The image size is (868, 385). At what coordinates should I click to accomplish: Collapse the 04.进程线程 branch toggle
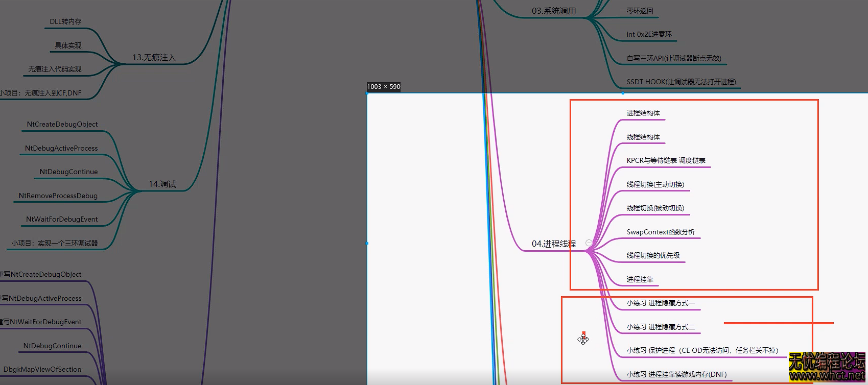pos(589,243)
